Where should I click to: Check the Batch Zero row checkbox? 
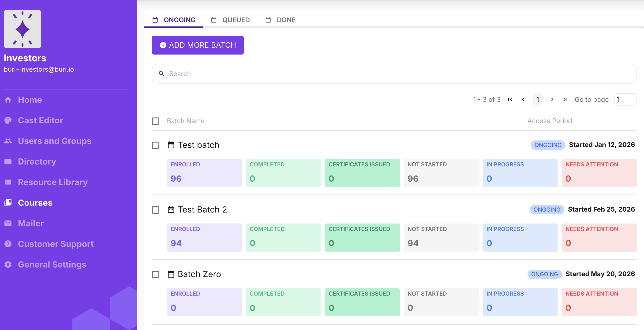156,275
